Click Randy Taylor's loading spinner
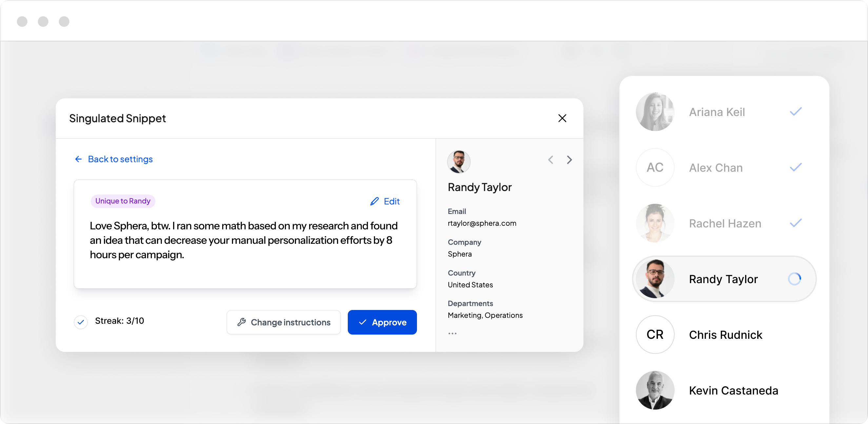 pyautogui.click(x=795, y=279)
